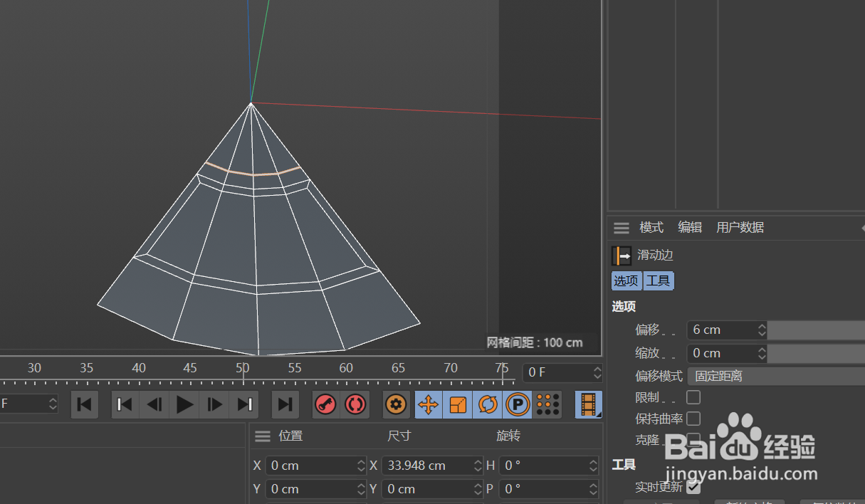Toggle rotation keyframe recording icon

pyautogui.click(x=487, y=404)
